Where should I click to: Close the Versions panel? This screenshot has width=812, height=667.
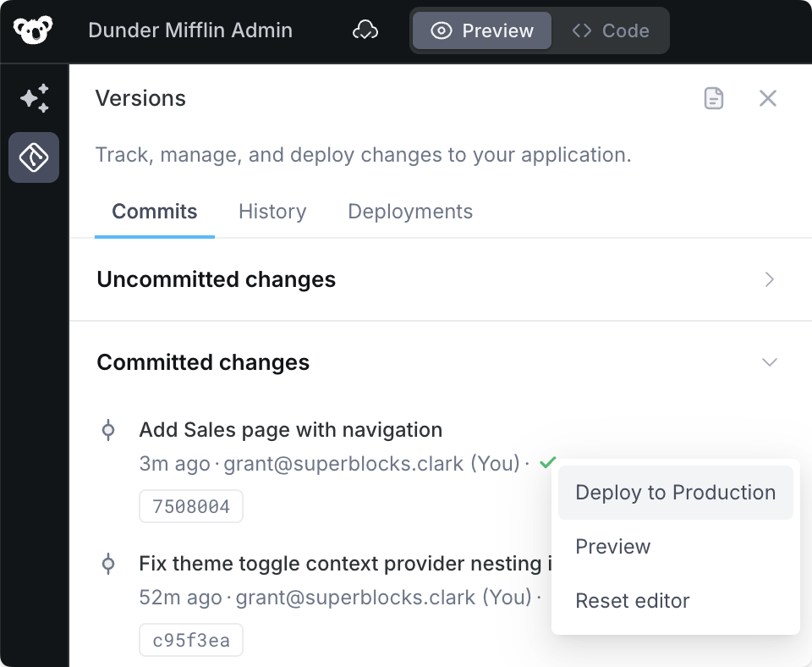point(767,98)
